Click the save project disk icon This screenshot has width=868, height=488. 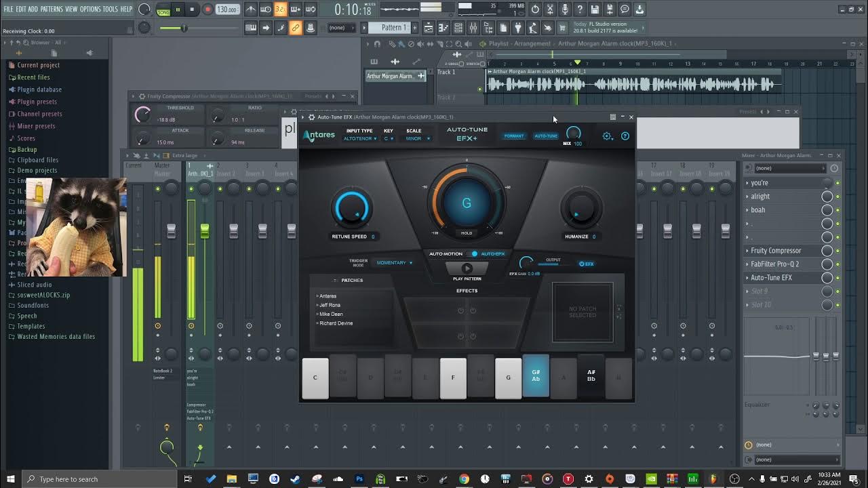pos(595,9)
